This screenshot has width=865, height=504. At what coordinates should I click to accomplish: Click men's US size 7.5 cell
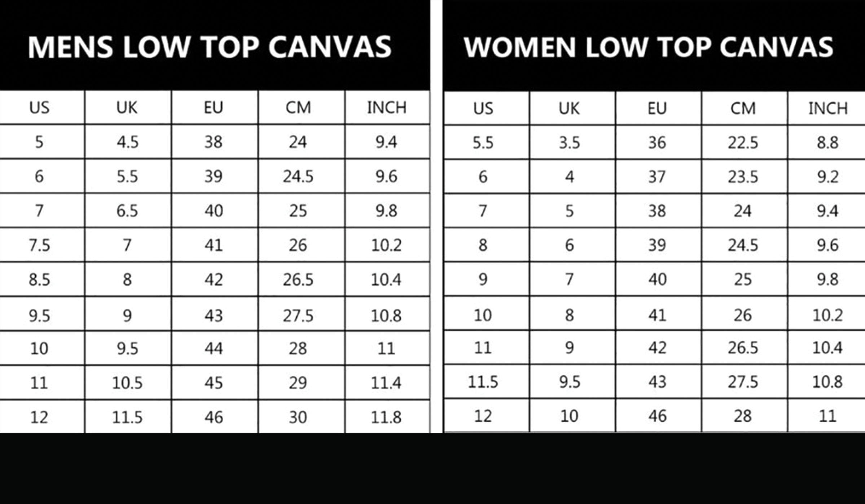tap(42, 245)
